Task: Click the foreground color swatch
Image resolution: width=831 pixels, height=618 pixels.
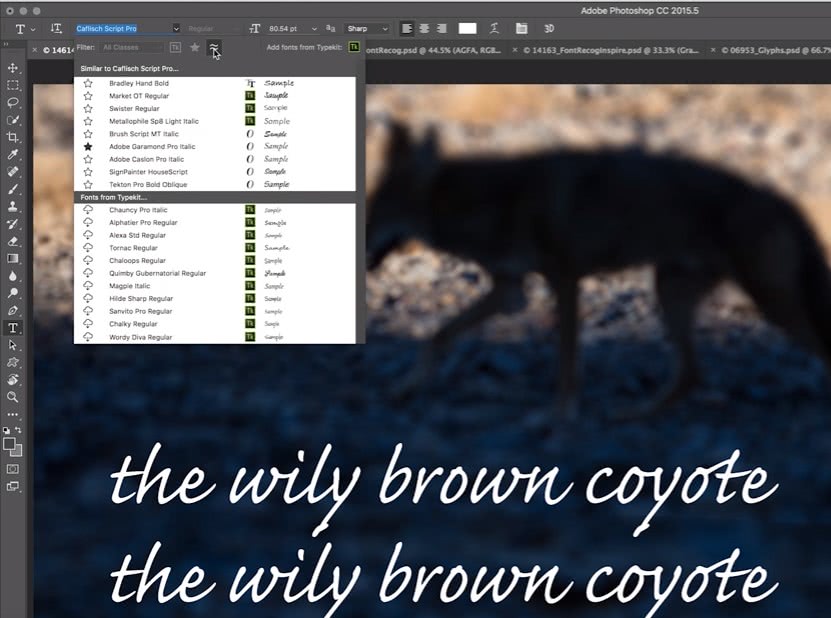Action: click(x=10, y=444)
